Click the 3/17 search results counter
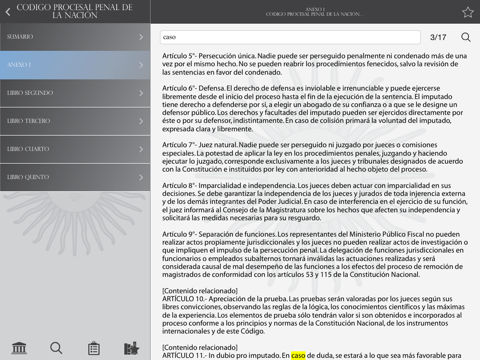Image resolution: width=480 pixels, height=360 pixels. pos(438,37)
